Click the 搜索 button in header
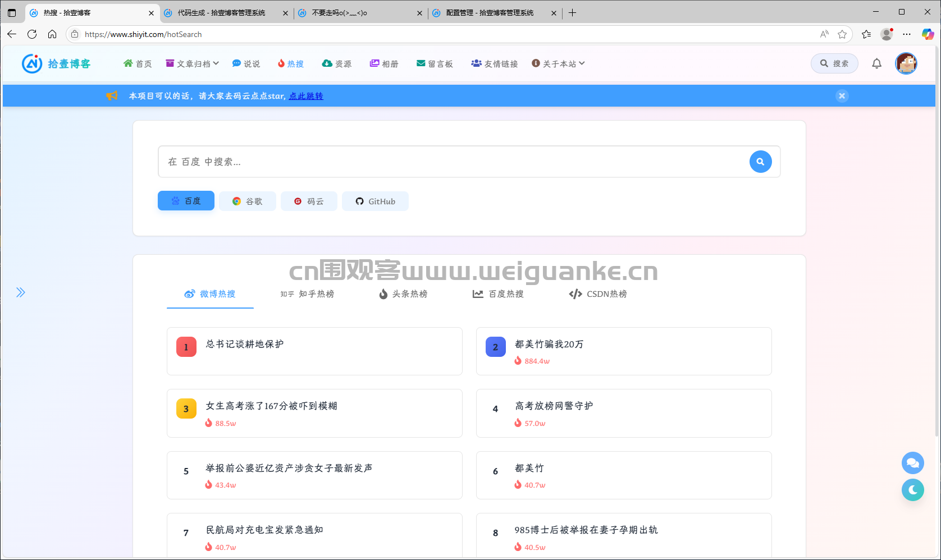The image size is (941, 560). coord(834,63)
